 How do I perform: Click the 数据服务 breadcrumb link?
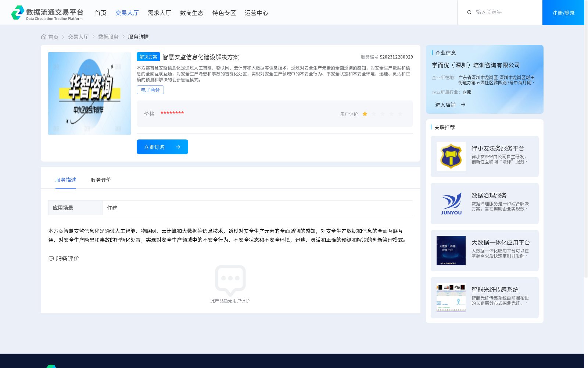[108, 37]
